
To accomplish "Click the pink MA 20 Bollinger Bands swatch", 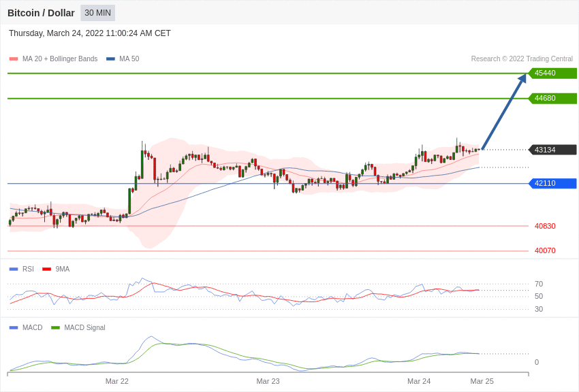I will click(x=14, y=59).
